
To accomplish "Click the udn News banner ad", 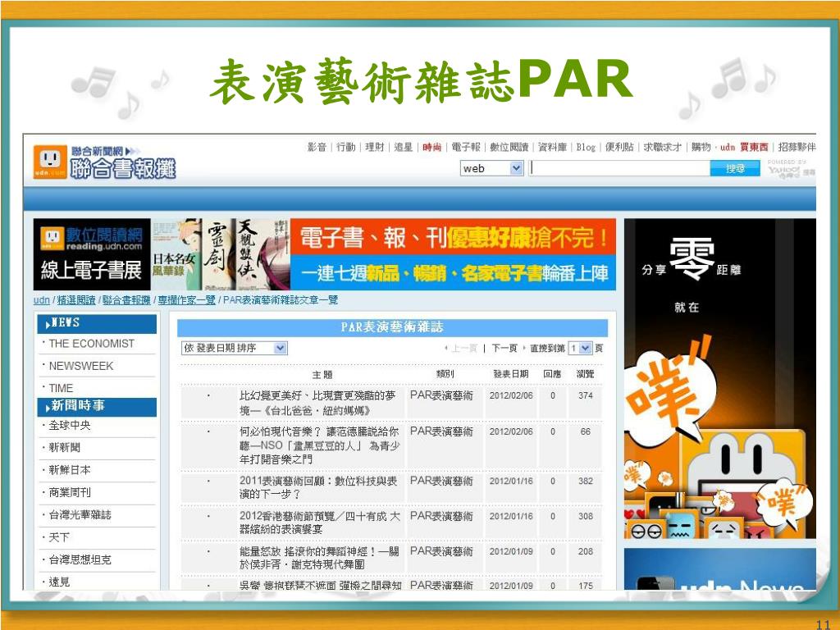I will tap(720, 568).
